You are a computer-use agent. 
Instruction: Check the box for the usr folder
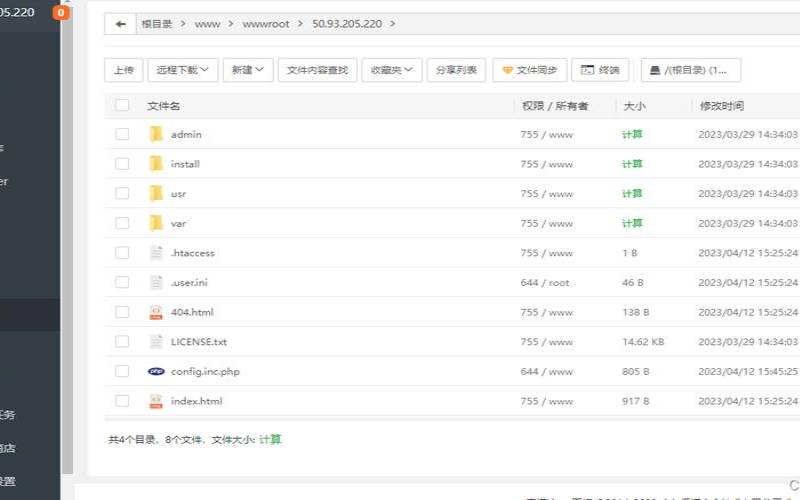[x=122, y=194]
